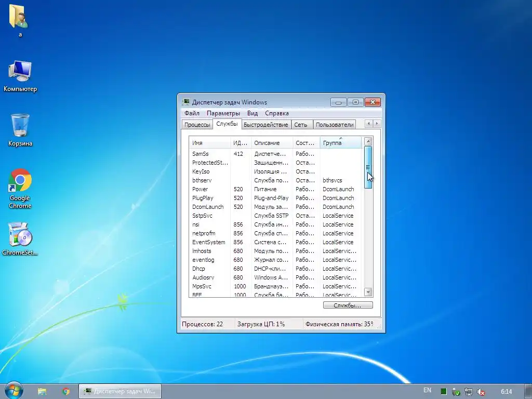Click the Task Manager title bar icon
532x399 pixels.
tap(186, 102)
